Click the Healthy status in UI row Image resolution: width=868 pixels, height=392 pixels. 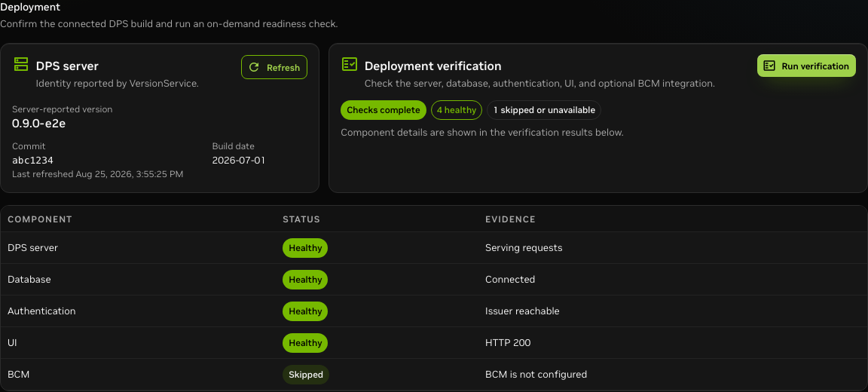click(x=305, y=343)
